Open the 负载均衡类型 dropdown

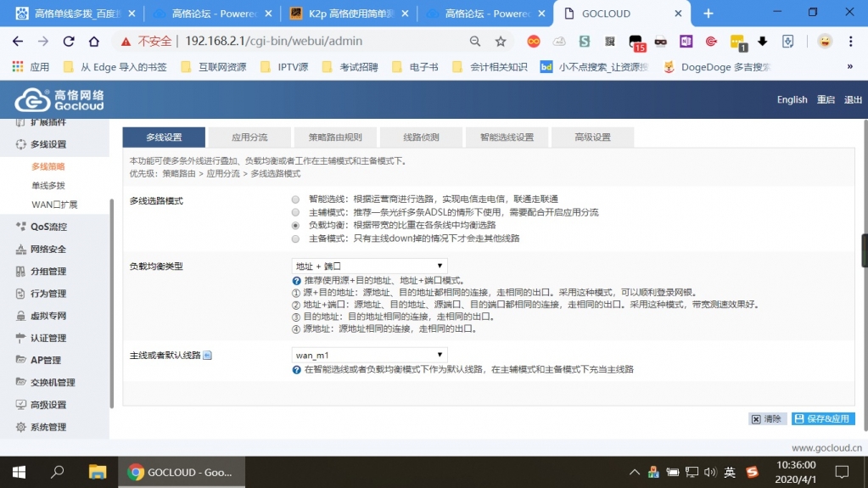[369, 266]
